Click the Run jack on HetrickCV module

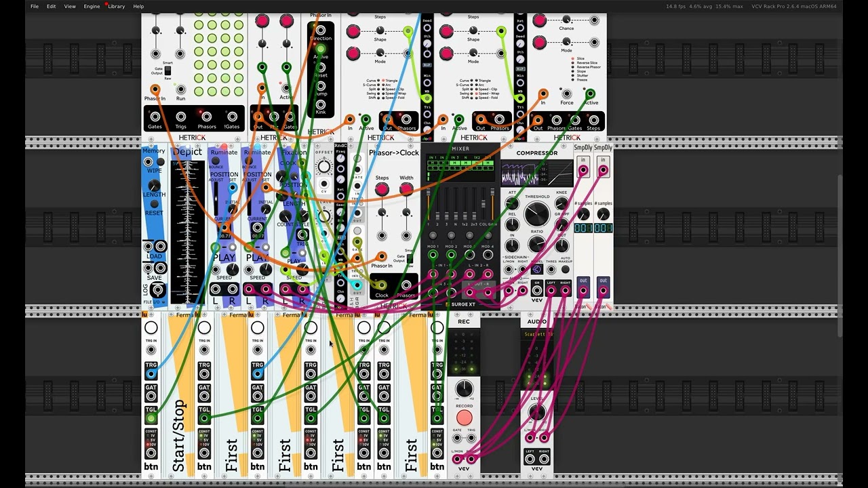point(180,89)
